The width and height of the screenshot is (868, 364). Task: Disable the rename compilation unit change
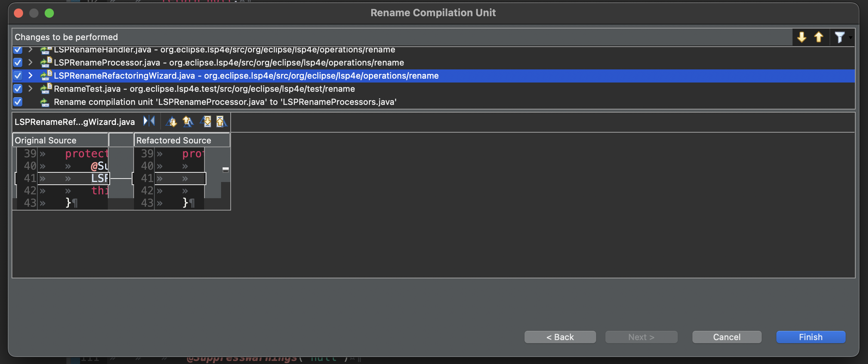coord(17,102)
